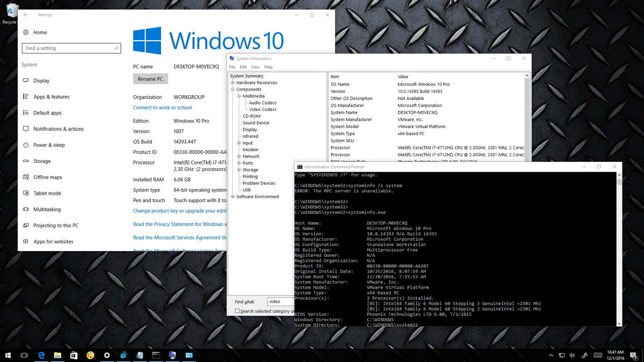This screenshot has width=644, height=362.
Task: Launch Microsoft Edge from the taskbar
Action: tap(41, 355)
